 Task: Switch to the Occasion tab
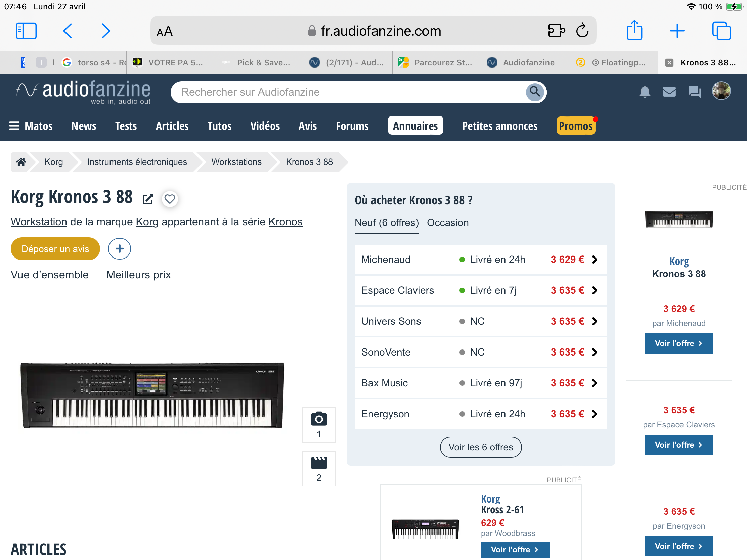point(447,223)
